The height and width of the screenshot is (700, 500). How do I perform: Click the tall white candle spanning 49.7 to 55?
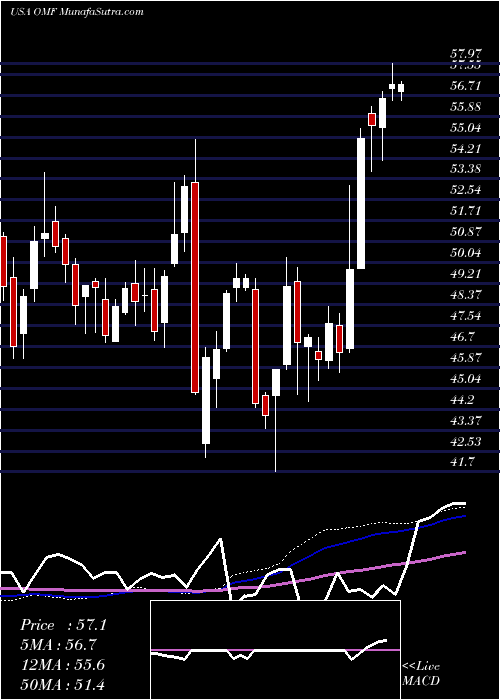pyautogui.click(x=361, y=203)
